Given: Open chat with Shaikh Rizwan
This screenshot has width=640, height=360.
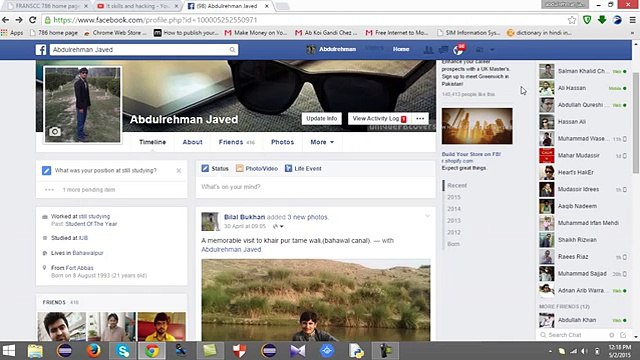Looking at the screenshot, I should pyautogui.click(x=582, y=240).
